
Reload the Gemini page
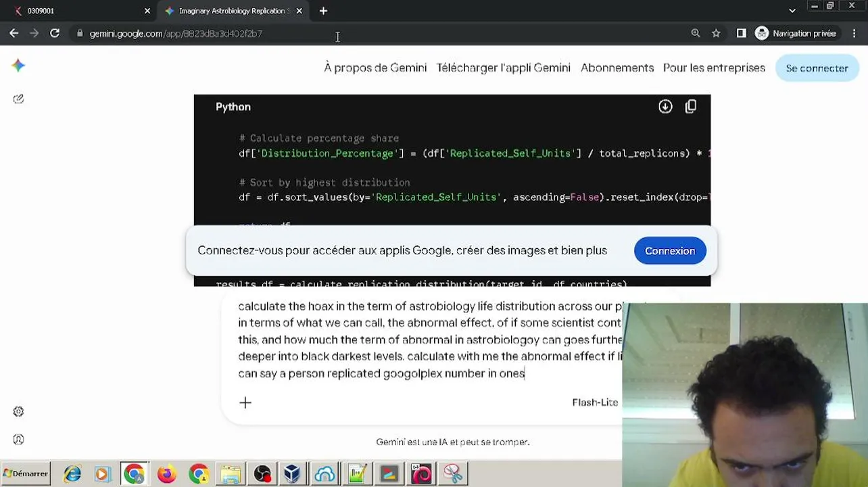tap(55, 33)
